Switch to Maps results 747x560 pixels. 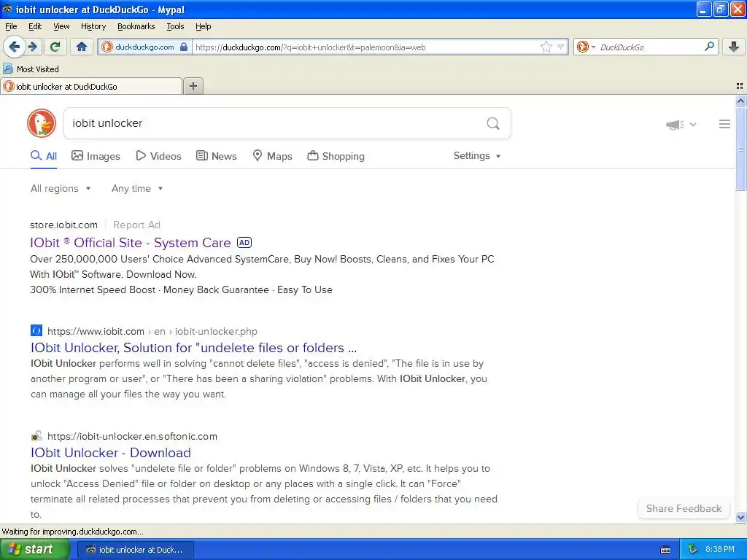coord(272,156)
